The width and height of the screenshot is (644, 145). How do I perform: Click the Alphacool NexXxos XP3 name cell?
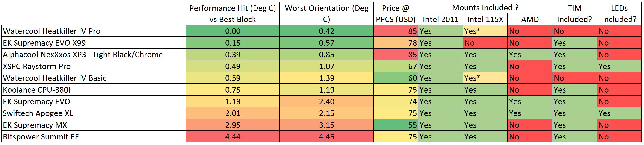coord(94,54)
